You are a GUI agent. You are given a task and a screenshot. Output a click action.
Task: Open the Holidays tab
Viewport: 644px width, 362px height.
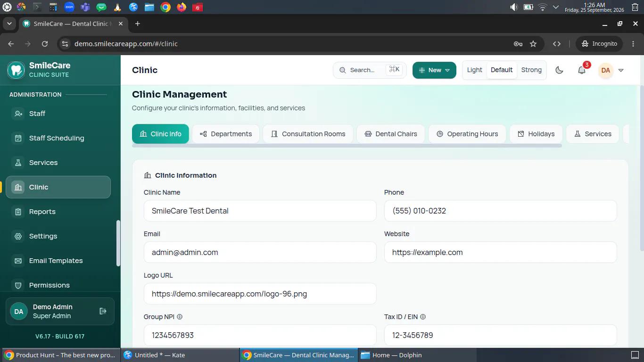pos(536,134)
